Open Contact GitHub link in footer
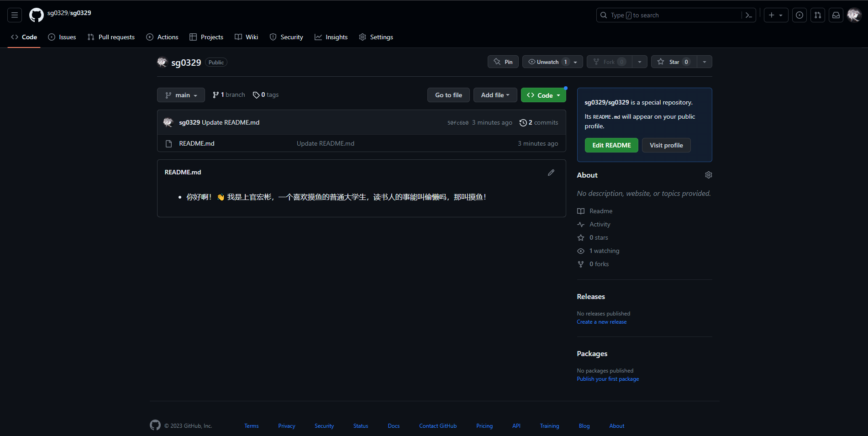 pos(438,426)
